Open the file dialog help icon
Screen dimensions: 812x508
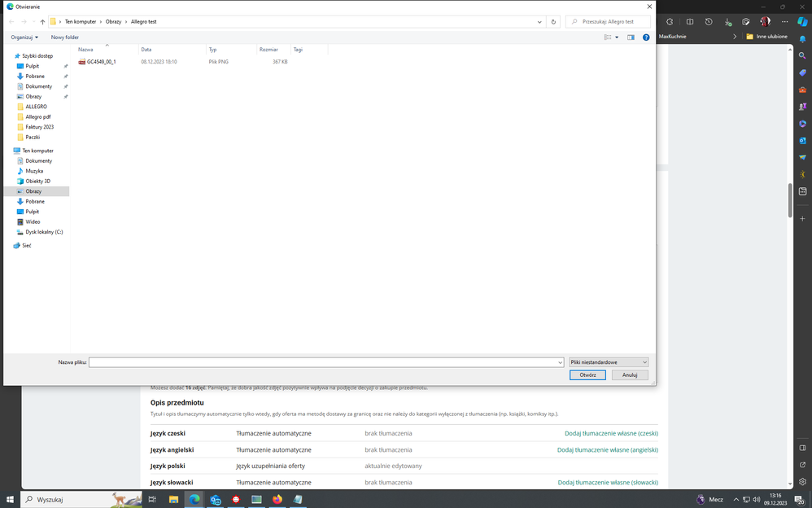click(x=646, y=37)
